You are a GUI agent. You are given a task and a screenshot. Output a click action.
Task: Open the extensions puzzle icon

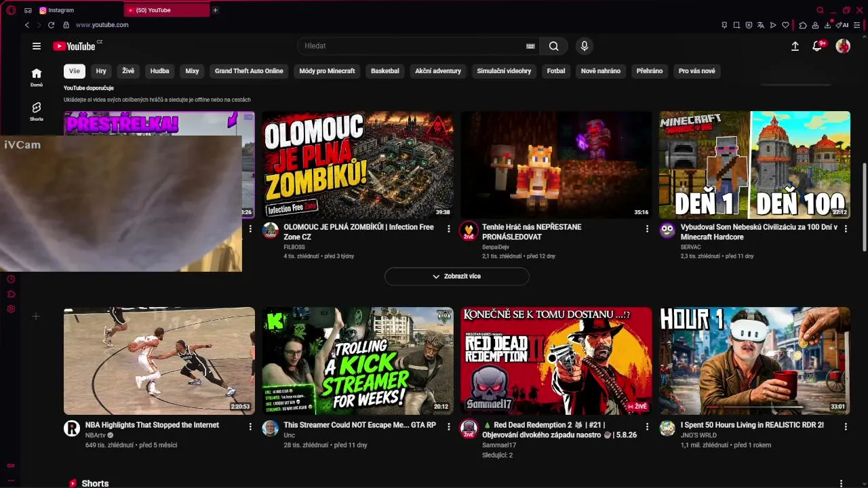coord(803,25)
